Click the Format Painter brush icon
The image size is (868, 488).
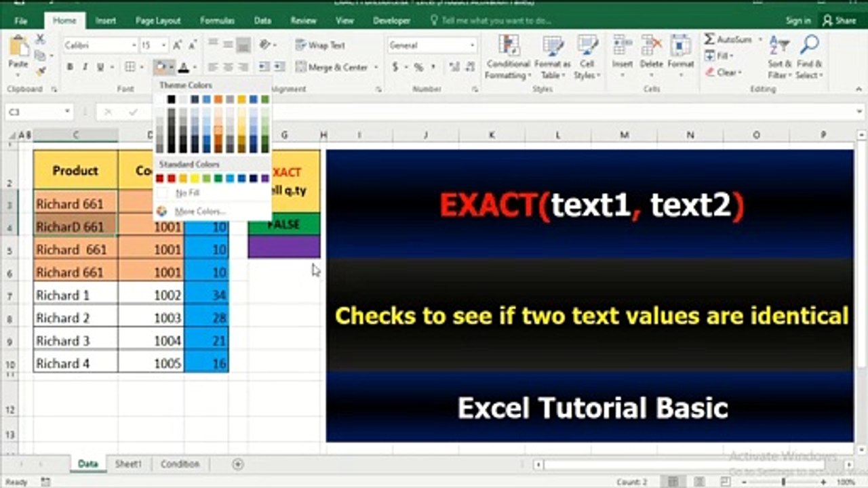click(x=41, y=71)
